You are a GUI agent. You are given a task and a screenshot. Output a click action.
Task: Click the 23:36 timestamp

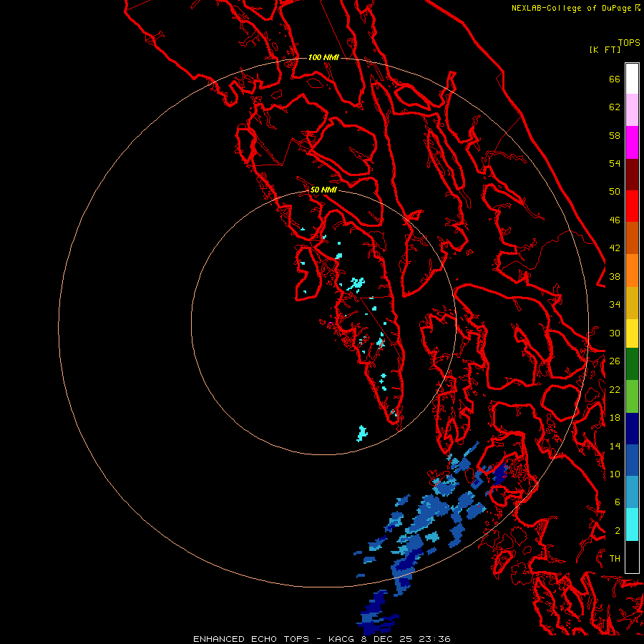[435, 639]
